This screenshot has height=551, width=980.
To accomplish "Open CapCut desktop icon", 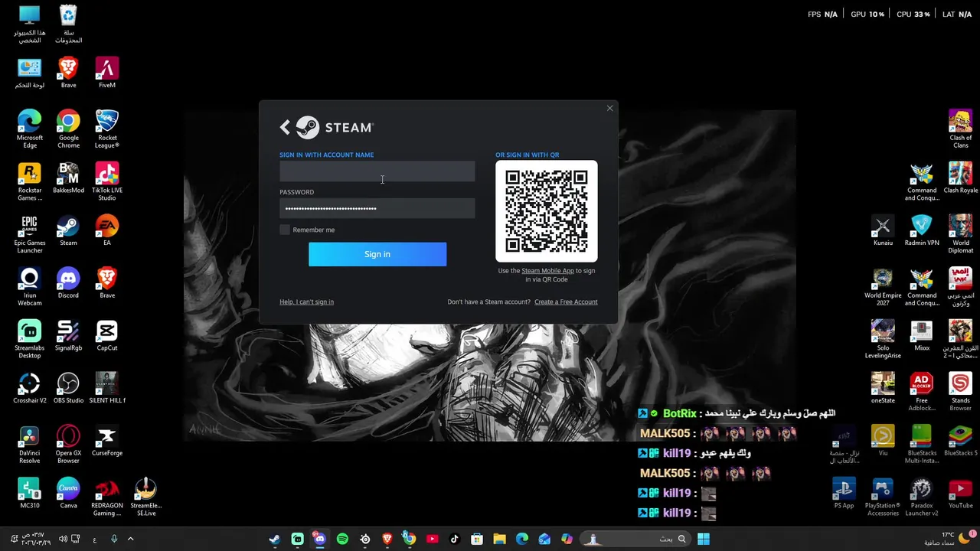I will tap(106, 335).
